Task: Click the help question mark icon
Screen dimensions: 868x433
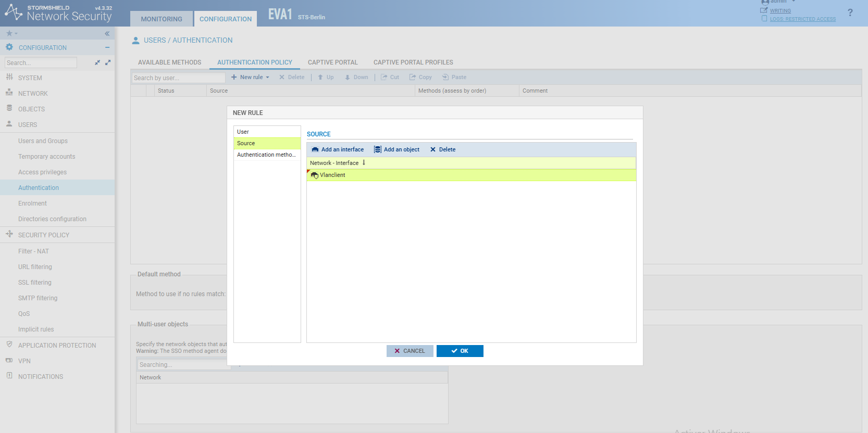Action: pos(850,12)
